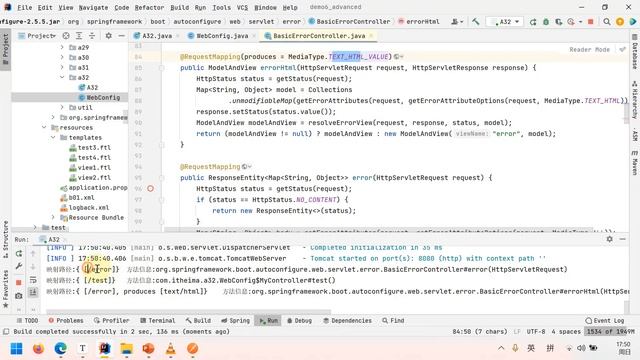This screenshot has width=640, height=360.
Task: Click the Run console horizontal scrollbar
Action: tap(189, 312)
